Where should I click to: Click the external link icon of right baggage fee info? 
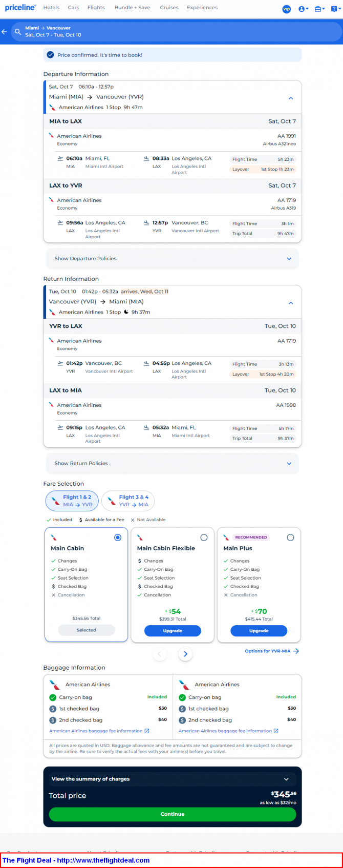[x=276, y=731]
